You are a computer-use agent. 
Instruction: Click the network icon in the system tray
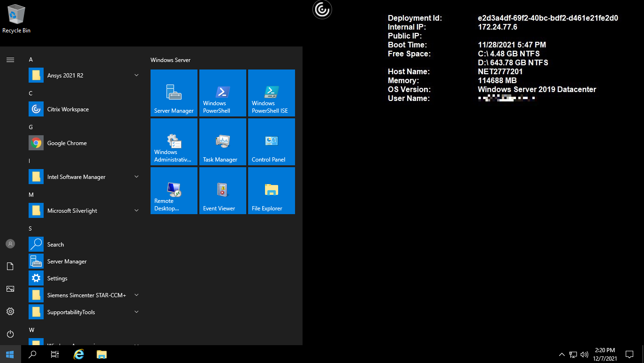tap(573, 355)
